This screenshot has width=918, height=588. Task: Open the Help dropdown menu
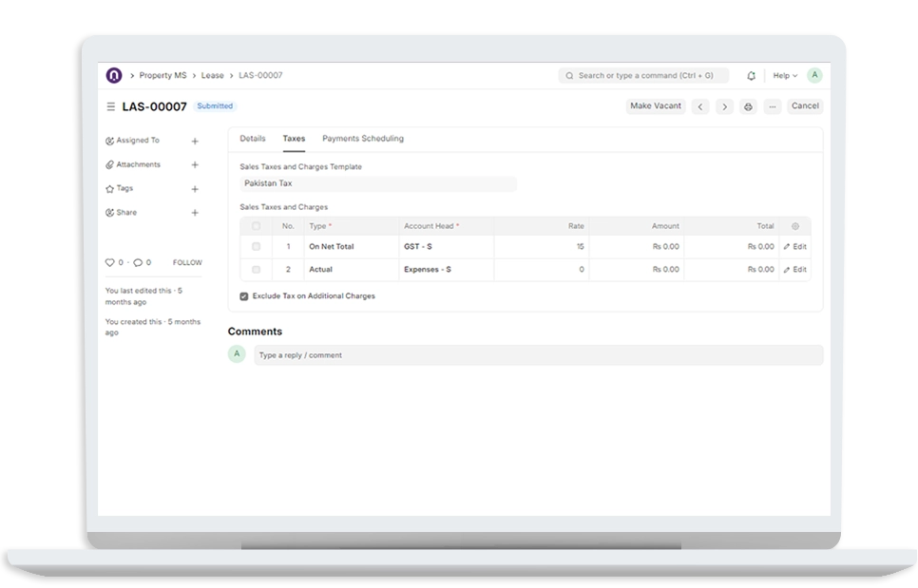[784, 76]
